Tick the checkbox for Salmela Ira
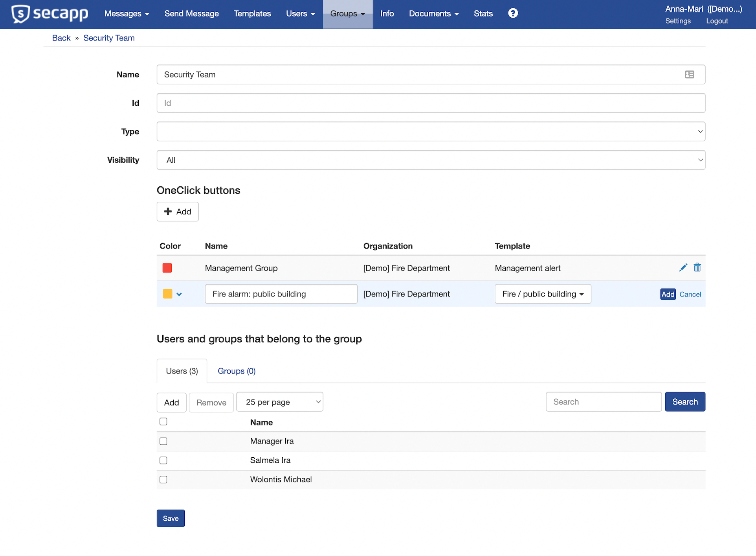The image size is (756, 556). pos(163,460)
